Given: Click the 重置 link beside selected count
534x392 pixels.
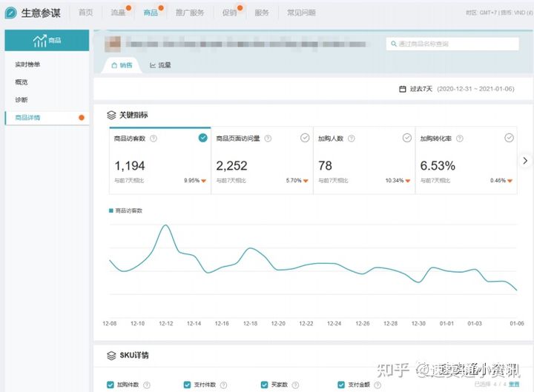Looking at the screenshot, I should click(514, 384).
